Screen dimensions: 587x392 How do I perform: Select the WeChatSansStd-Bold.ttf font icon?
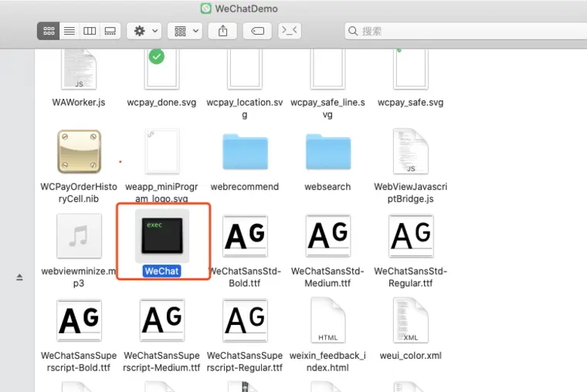point(245,236)
